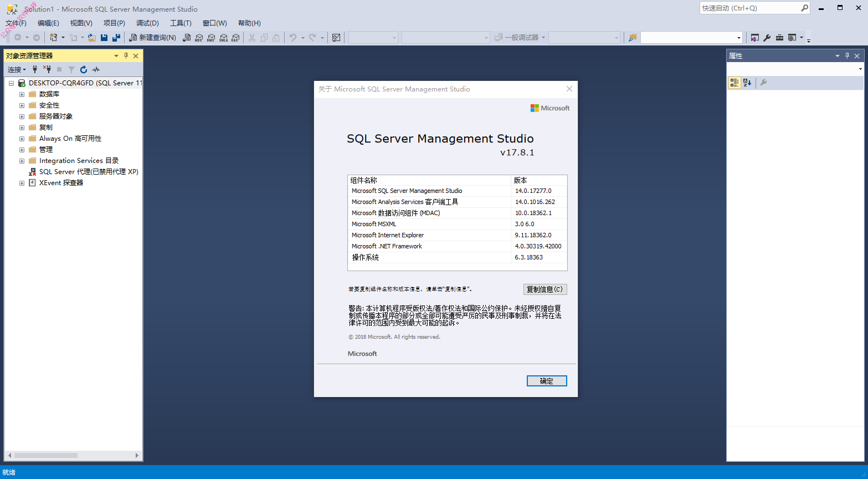Open the 窗口(W) menu
This screenshot has width=868, height=479.
click(215, 23)
